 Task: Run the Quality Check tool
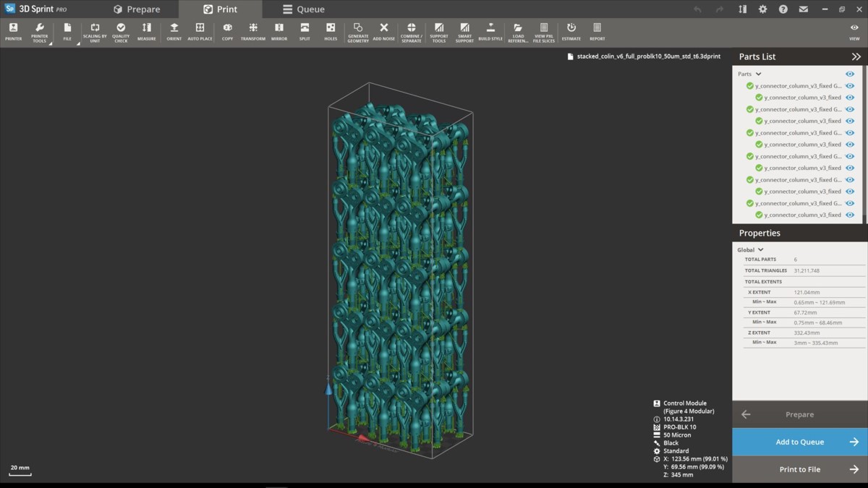click(121, 32)
